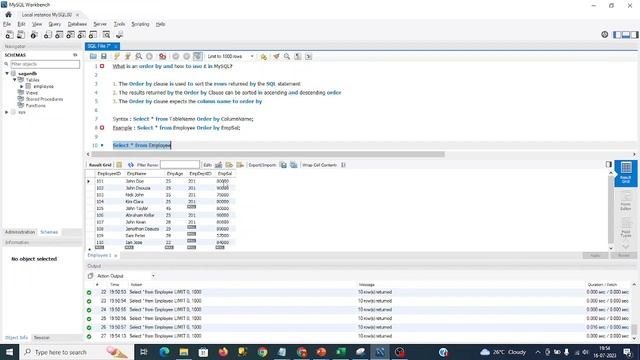This screenshot has width=640, height=360.
Task: Search table data from main toolbar
Action: pyautogui.click(x=107, y=35)
